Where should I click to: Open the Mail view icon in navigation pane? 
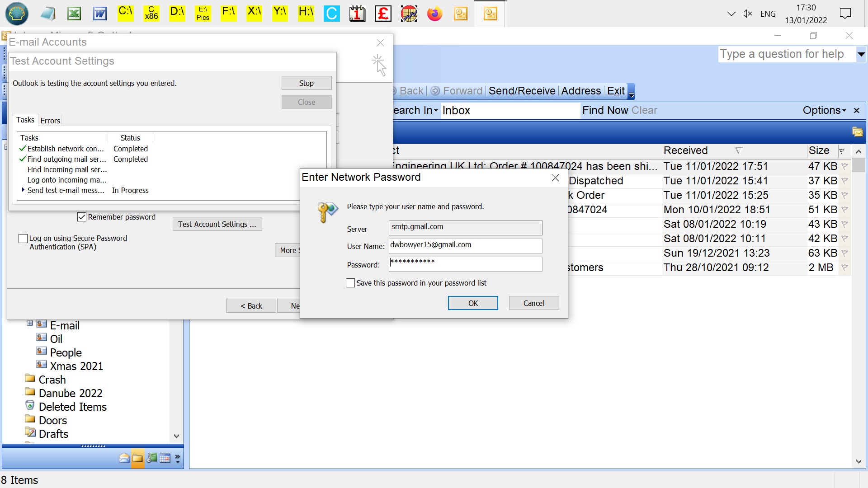tap(124, 458)
